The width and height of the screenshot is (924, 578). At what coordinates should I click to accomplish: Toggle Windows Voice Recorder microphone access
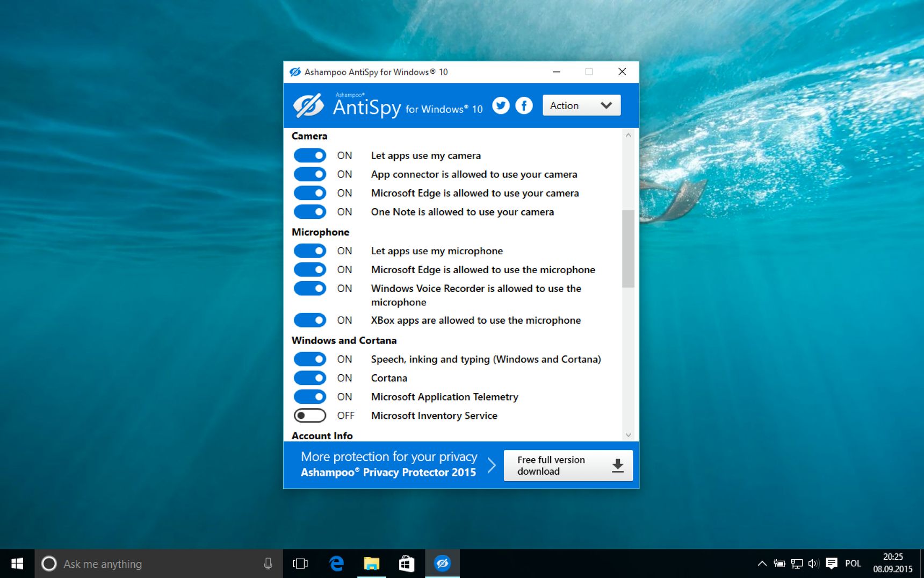click(310, 288)
